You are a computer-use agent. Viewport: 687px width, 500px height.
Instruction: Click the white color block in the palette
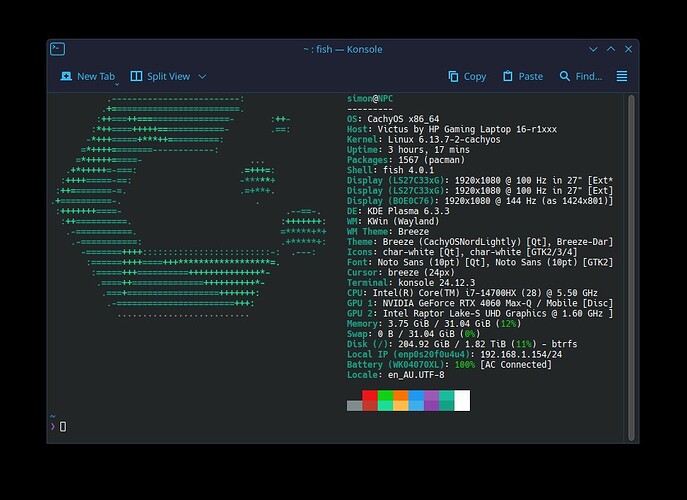[x=462, y=401]
